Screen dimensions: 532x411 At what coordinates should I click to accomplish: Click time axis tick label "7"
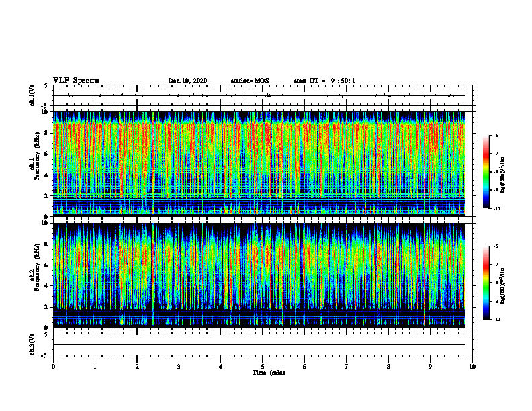click(x=347, y=367)
